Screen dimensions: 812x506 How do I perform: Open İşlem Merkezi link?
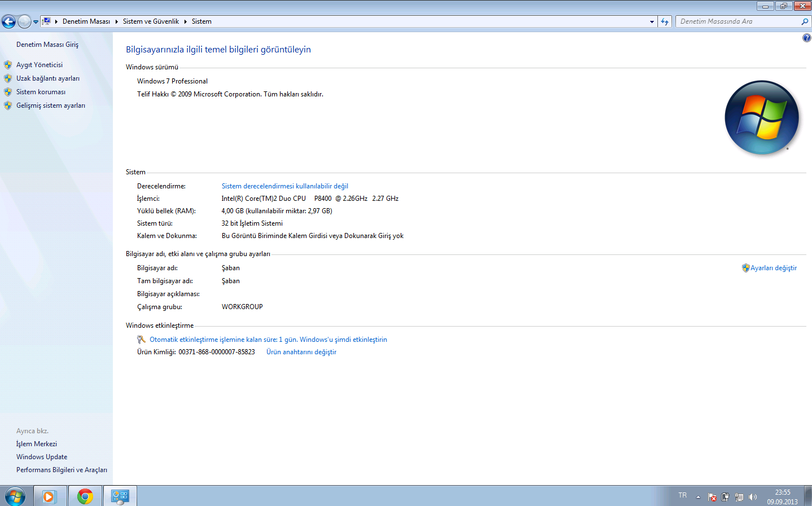[37, 444]
